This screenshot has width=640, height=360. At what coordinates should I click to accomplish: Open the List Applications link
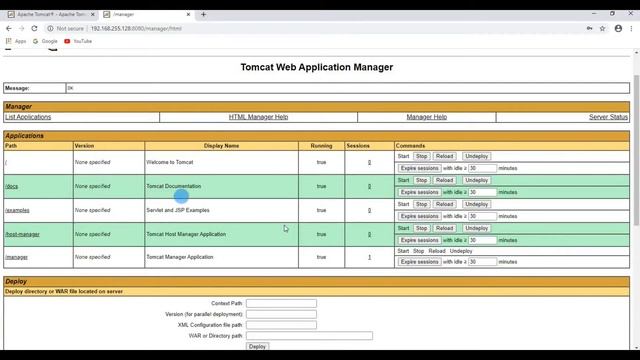28,117
